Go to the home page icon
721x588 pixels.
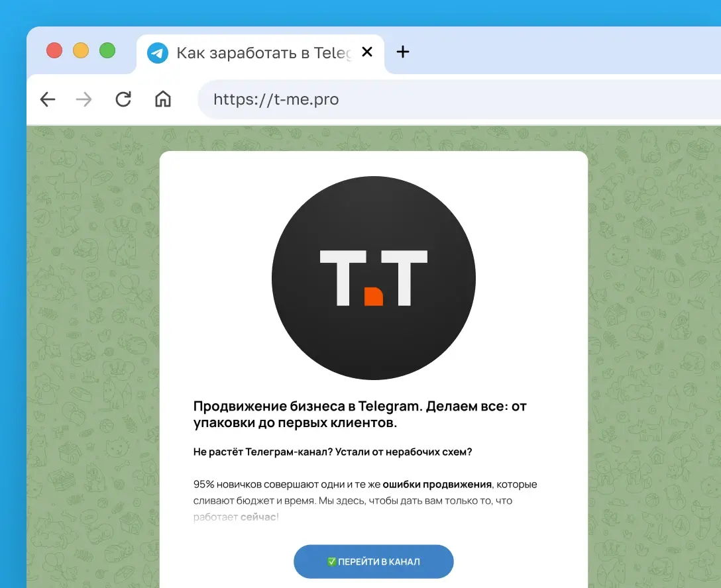click(x=163, y=99)
